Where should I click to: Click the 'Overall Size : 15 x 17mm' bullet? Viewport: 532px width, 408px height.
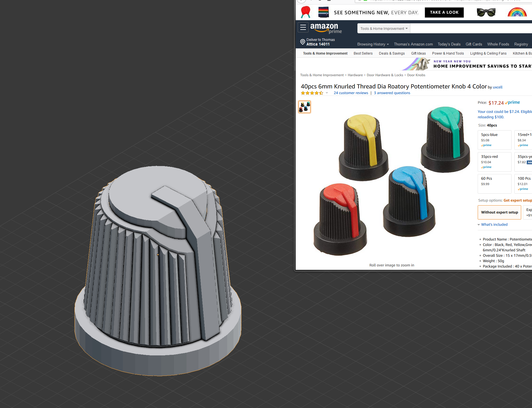tap(507, 256)
